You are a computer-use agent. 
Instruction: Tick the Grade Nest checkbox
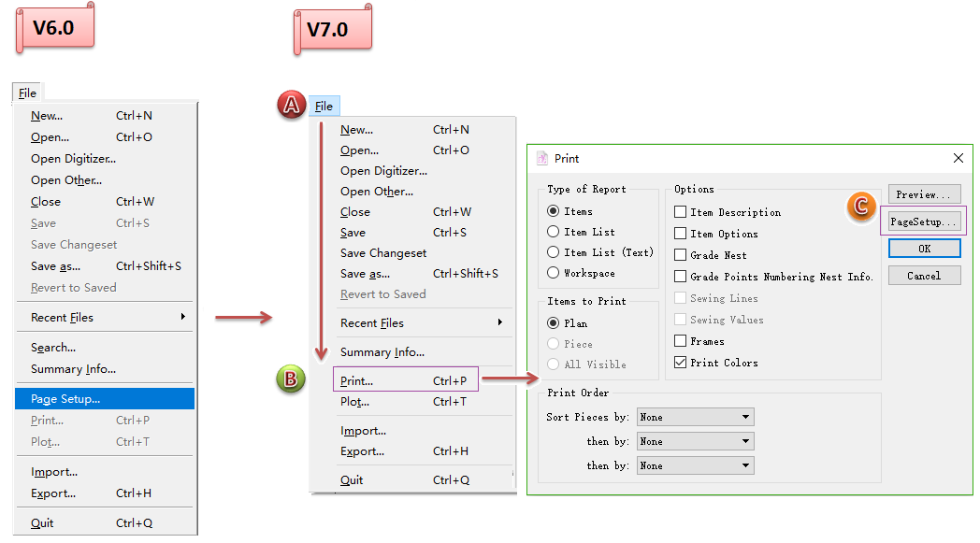click(x=681, y=255)
